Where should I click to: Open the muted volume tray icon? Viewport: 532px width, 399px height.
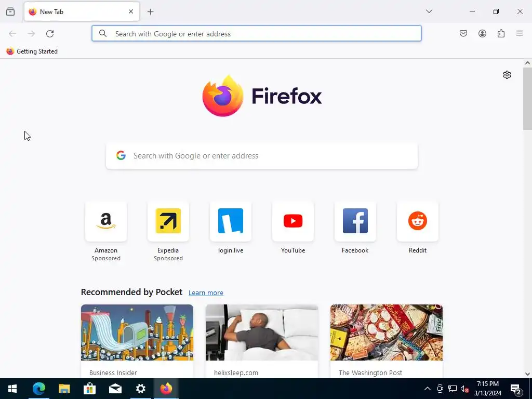coord(465,389)
